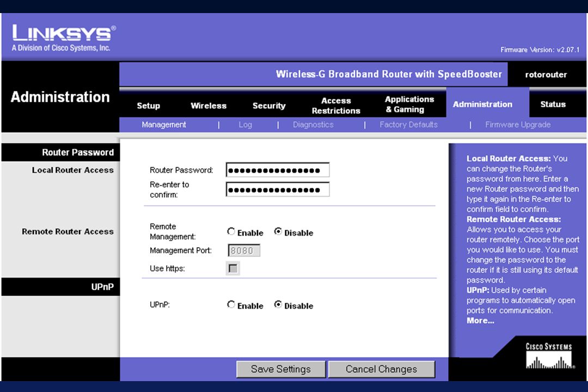The image size is (588, 392).
Task: Open the Wireless tab
Action: tap(209, 106)
